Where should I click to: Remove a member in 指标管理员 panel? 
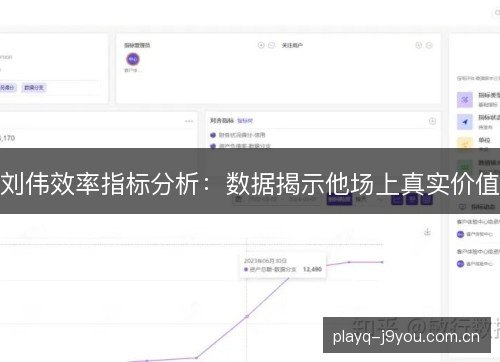[x=271, y=45]
